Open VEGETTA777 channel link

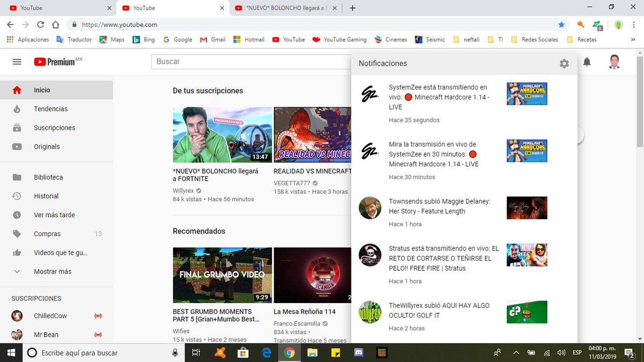(x=292, y=183)
